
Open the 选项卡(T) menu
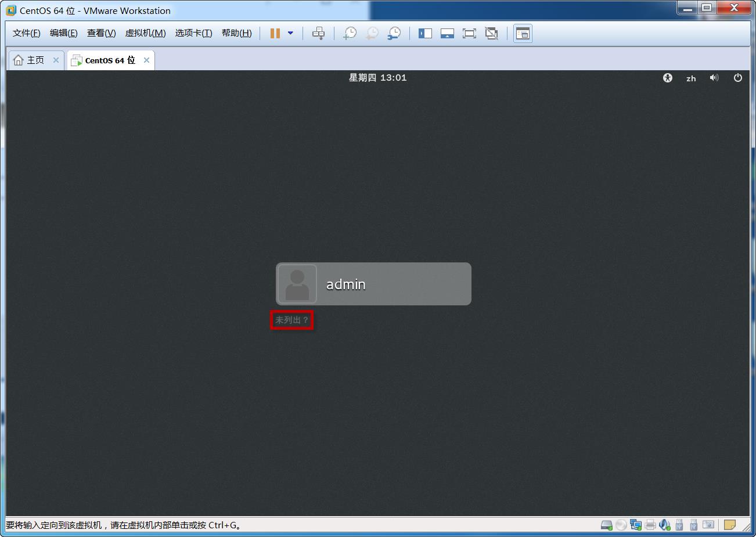(194, 33)
